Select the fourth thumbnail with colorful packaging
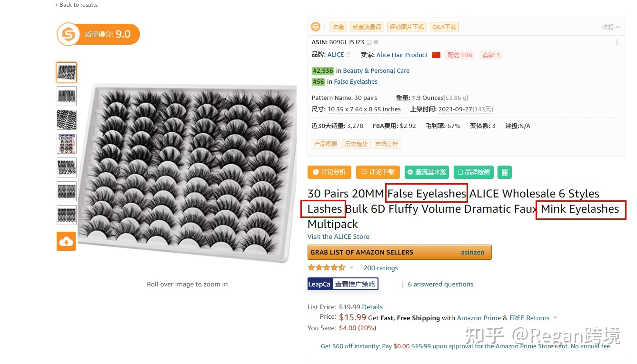Viewport: 637px width, 364px height. pos(67,143)
